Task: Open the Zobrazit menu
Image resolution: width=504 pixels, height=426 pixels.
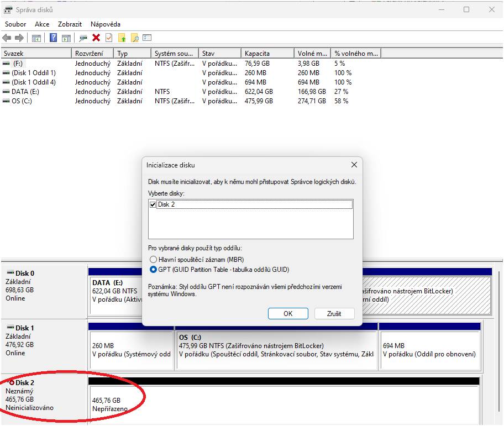Action: tap(70, 24)
